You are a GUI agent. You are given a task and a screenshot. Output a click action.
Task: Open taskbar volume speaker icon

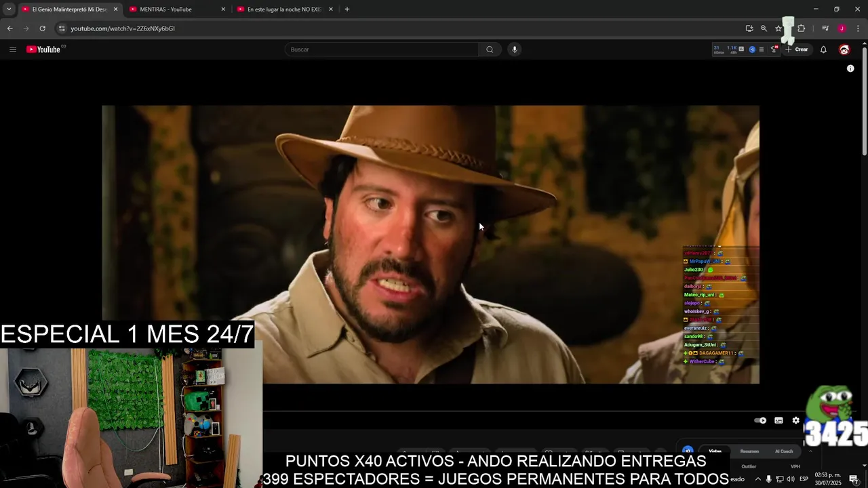[791, 479]
